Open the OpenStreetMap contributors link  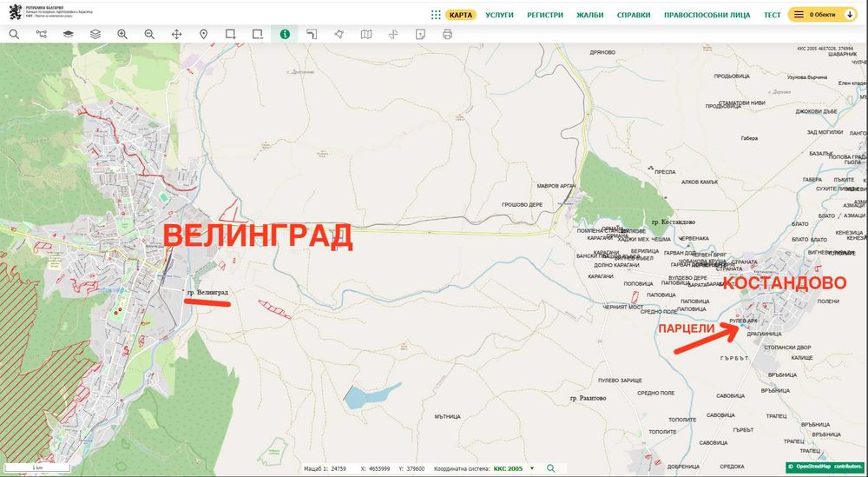[x=825, y=467]
